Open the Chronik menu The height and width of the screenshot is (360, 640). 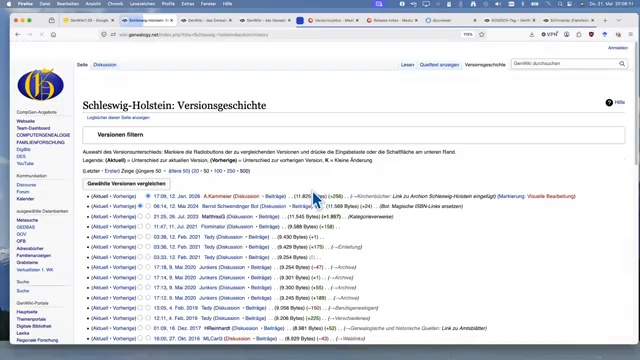tap(115, 4)
